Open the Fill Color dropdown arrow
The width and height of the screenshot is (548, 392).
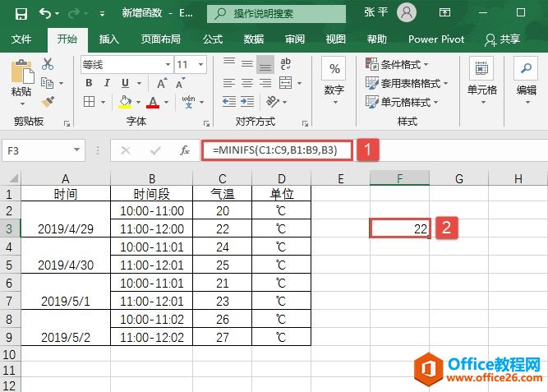tap(138, 102)
